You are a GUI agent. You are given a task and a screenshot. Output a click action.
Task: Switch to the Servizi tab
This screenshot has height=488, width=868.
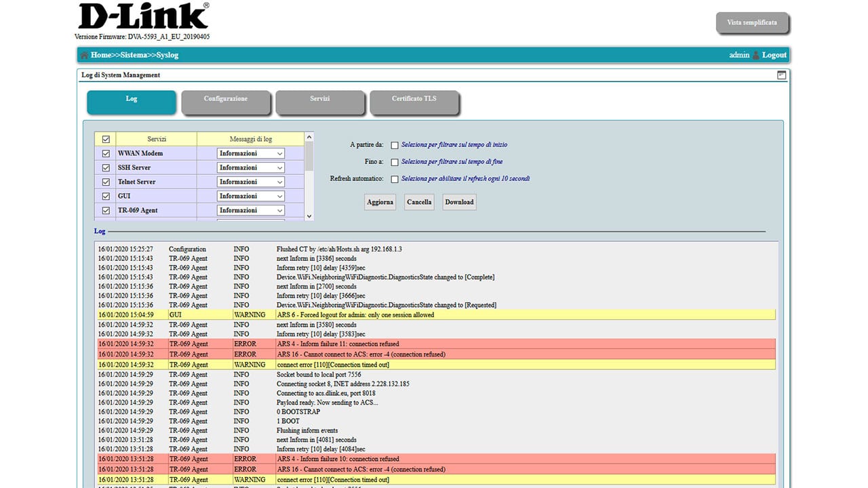click(319, 102)
